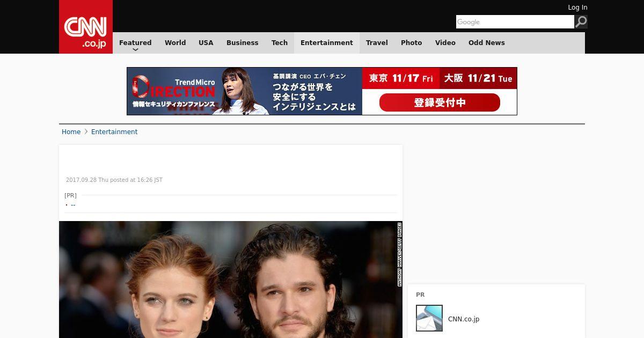This screenshot has height=338, width=644.
Task: Click the search magnifier icon
Action: (581, 22)
